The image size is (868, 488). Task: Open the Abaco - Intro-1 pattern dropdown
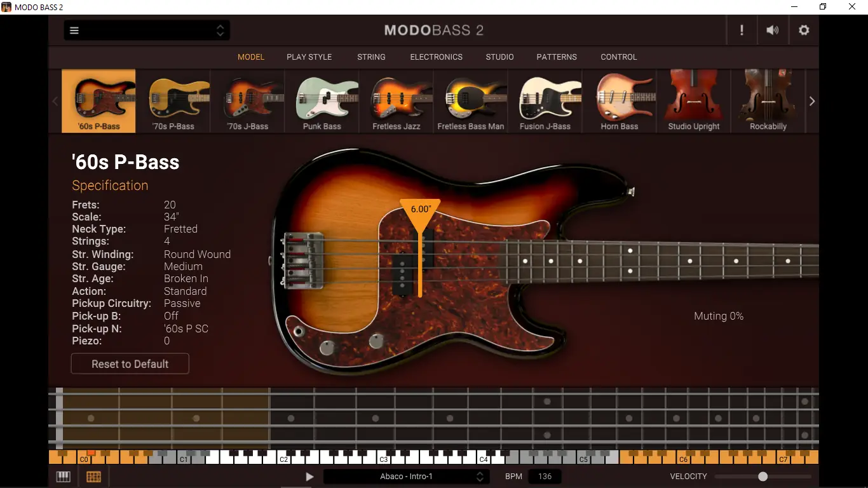point(406,477)
